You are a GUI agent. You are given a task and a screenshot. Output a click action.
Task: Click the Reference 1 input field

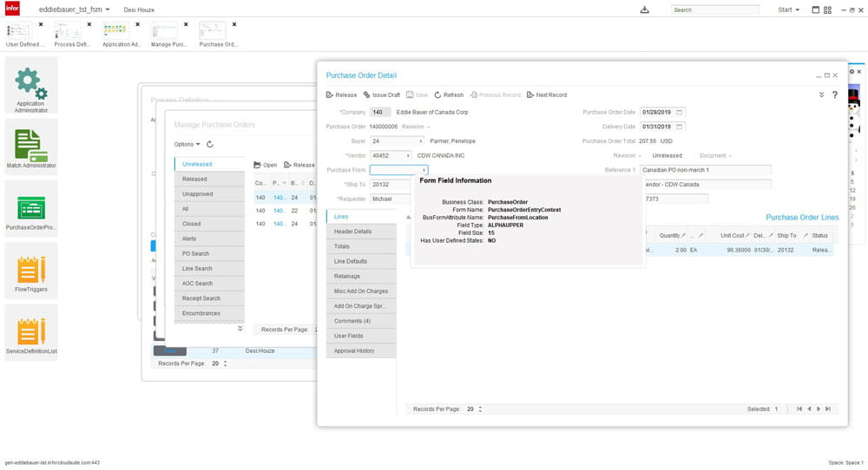coord(705,170)
